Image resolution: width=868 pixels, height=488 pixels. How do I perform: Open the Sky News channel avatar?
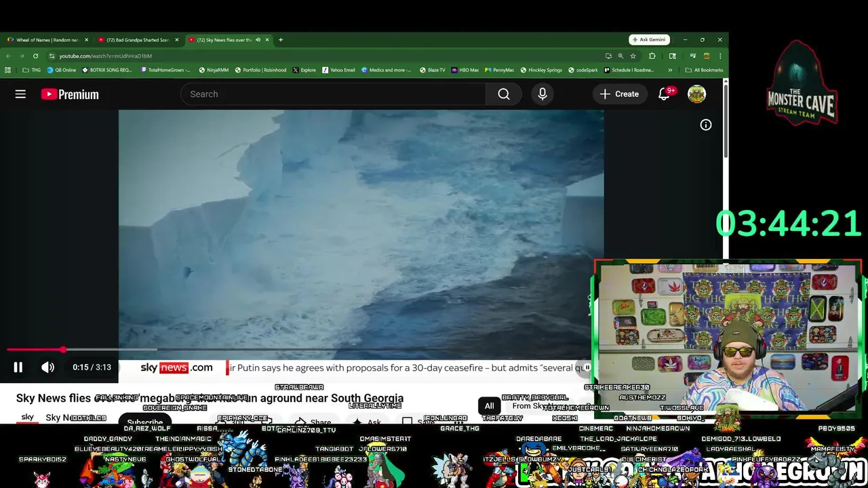28,418
